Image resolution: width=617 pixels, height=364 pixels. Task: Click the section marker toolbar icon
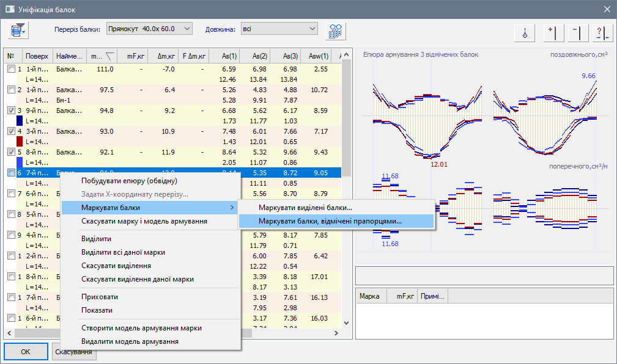[525, 33]
